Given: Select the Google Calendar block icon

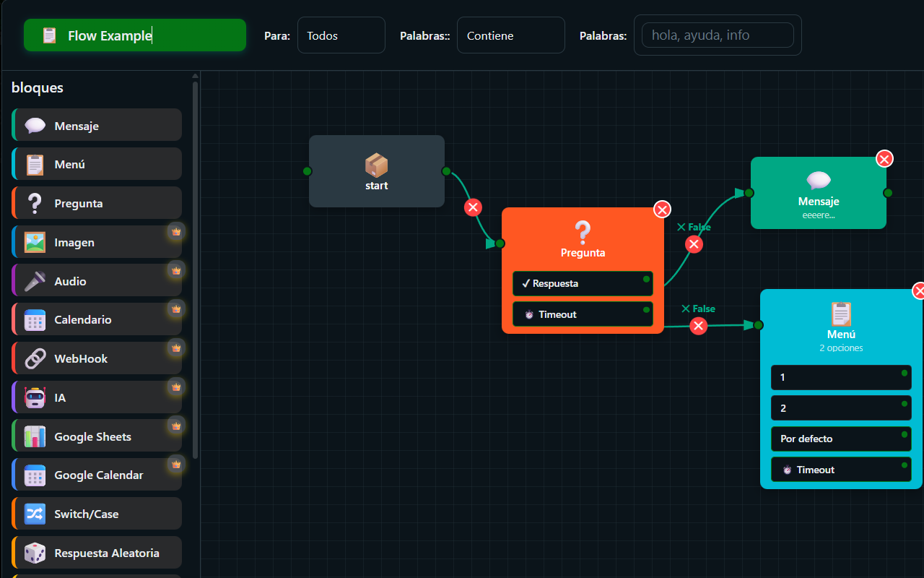Looking at the screenshot, I should (35, 475).
